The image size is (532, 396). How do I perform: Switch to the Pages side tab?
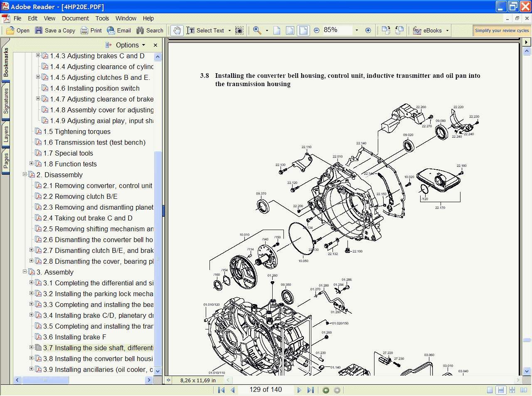click(x=6, y=161)
